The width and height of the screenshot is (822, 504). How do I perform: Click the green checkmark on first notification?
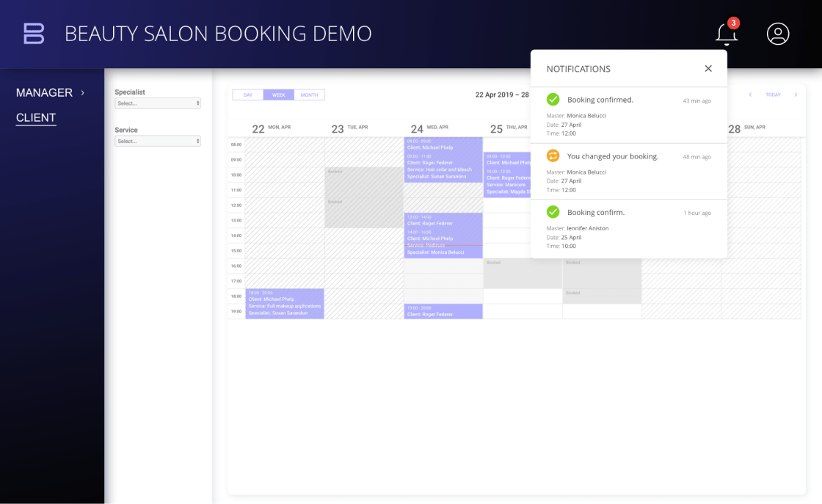tap(553, 100)
